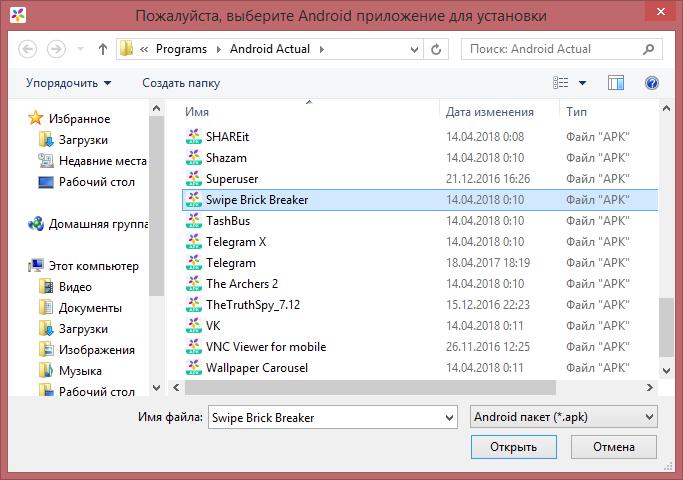Click the Android Actual breadcrumb

(270, 49)
